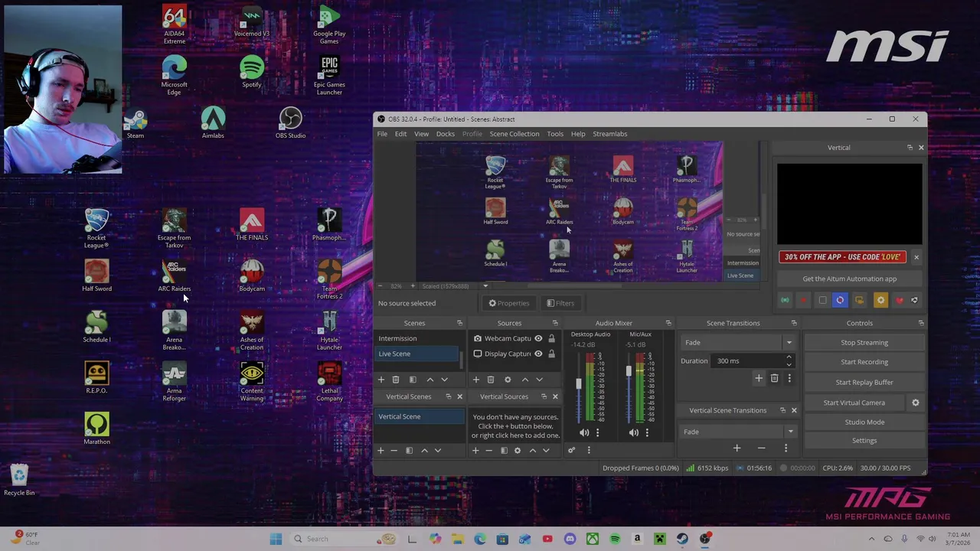Open source properties gear in Sources toolbar
This screenshot has height=551, width=980.
click(x=507, y=379)
